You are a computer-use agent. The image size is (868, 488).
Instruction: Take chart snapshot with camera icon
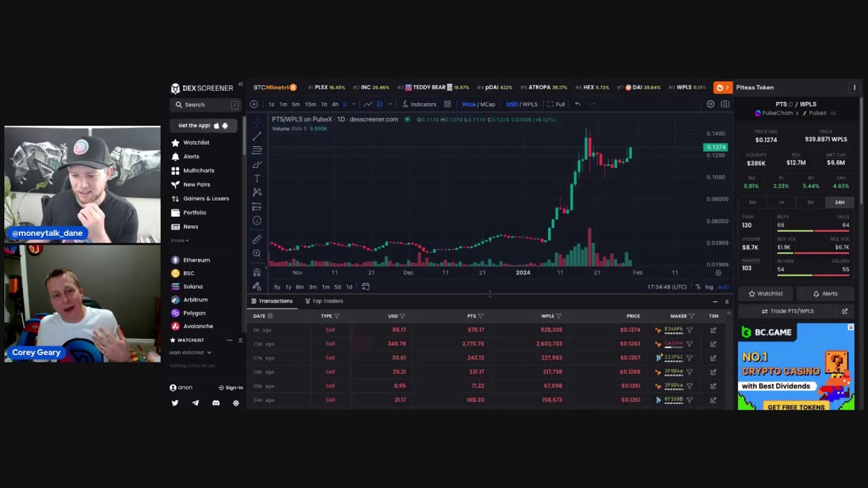tap(725, 104)
